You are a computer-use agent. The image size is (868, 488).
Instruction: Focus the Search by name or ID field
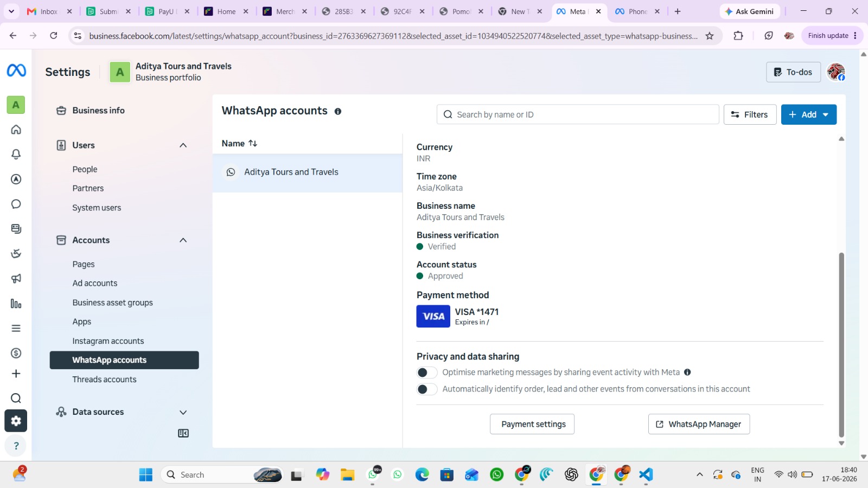click(578, 114)
